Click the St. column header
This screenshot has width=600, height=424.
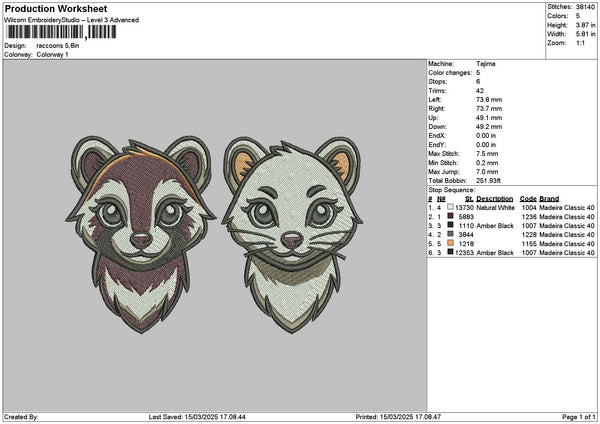pyautogui.click(x=468, y=198)
